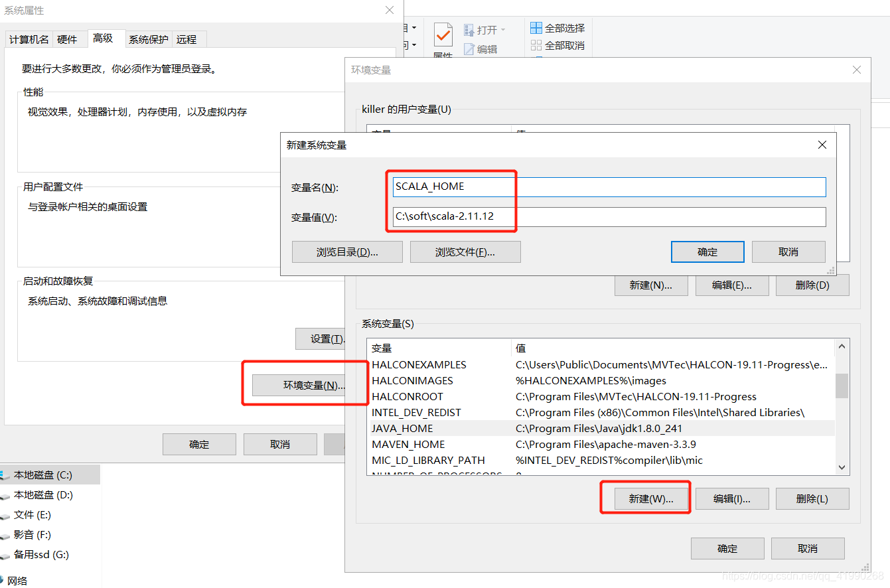Viewport: 890px width, 588px height.
Task: Click JAVA_HOME value C:\Program Files\Java\jdk1.8.0_241
Action: pyautogui.click(x=599, y=429)
